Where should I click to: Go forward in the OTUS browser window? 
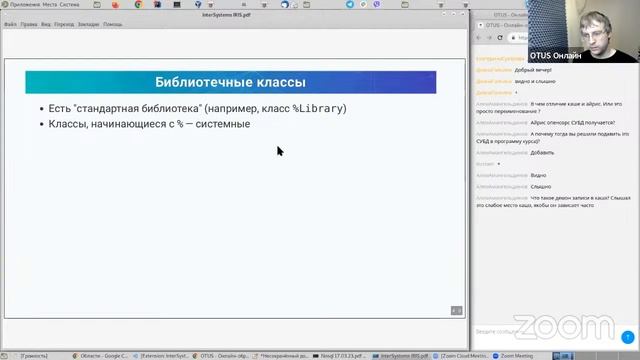[x=489, y=38]
